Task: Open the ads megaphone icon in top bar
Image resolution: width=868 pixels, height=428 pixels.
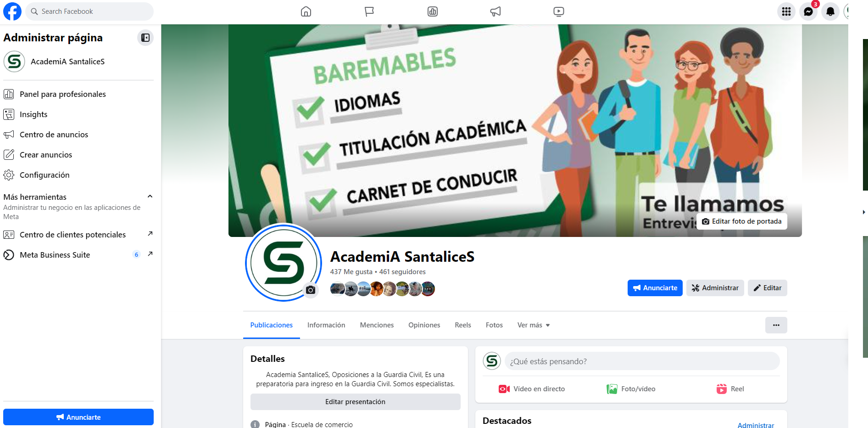Action: [x=495, y=11]
